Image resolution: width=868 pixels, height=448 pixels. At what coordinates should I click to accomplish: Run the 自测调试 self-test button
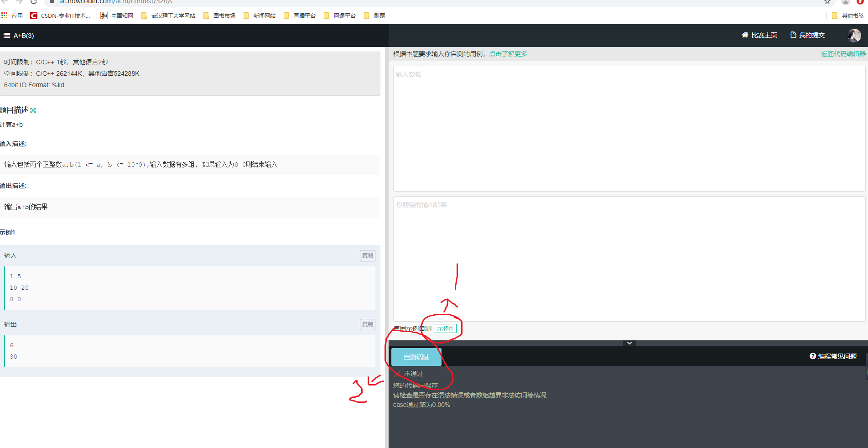pos(416,357)
